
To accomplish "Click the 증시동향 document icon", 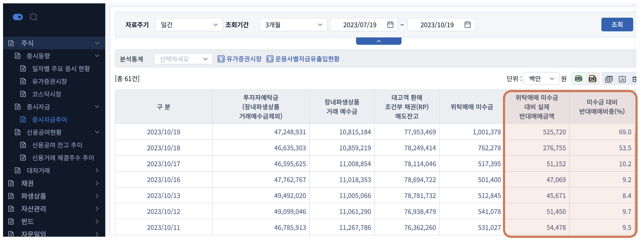I will pos(18,56).
